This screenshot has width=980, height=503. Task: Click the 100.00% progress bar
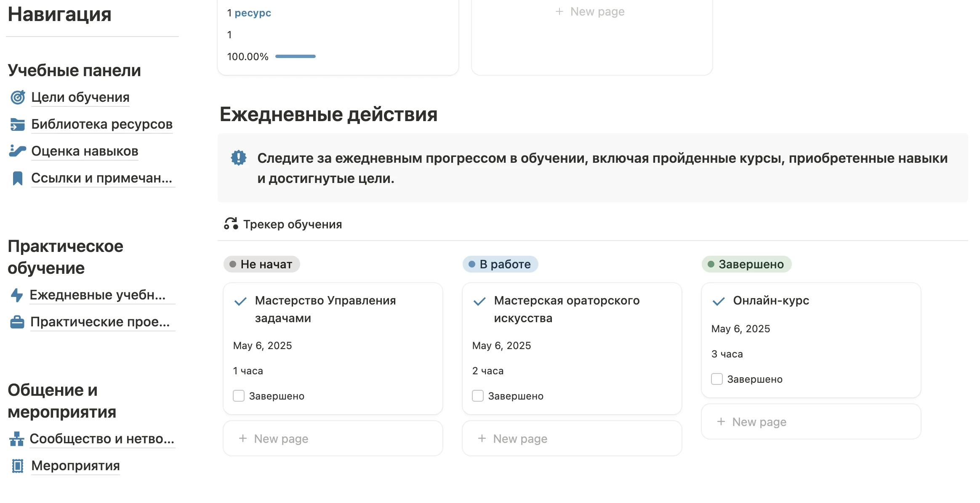click(x=295, y=57)
